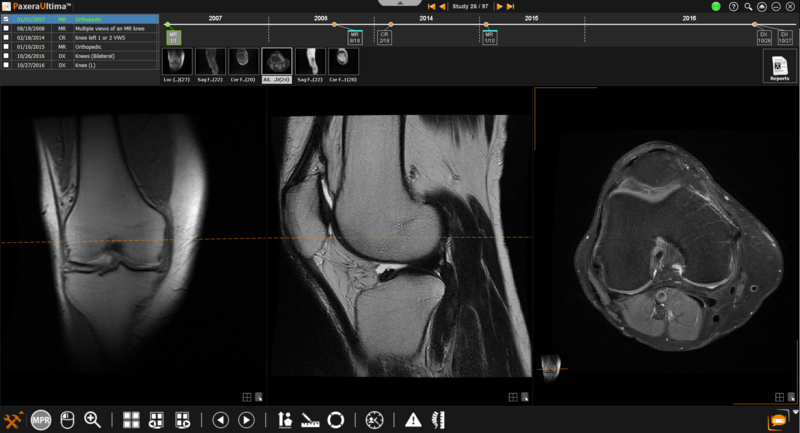Viewport: 800px width, 433px height.
Task: Enable the 10/26/2016 Knees (Bilateral) checkbox
Action: point(6,55)
